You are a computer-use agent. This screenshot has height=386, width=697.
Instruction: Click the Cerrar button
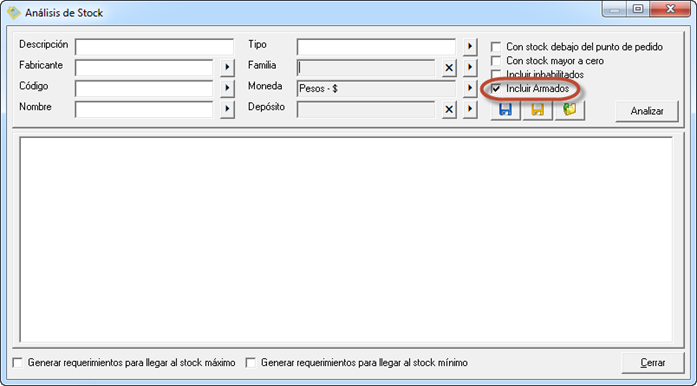point(653,363)
